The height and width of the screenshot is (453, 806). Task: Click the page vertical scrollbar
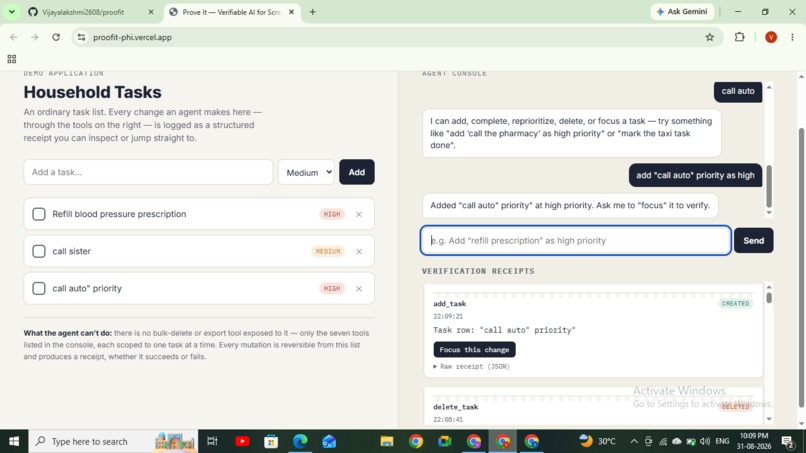[x=801, y=267]
